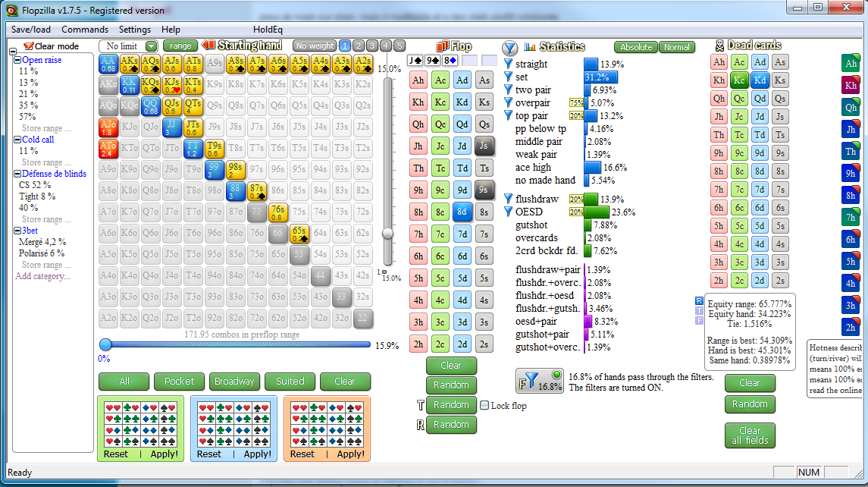Open the Commands menu
Screen dimensions: 868x487
click(x=85, y=30)
